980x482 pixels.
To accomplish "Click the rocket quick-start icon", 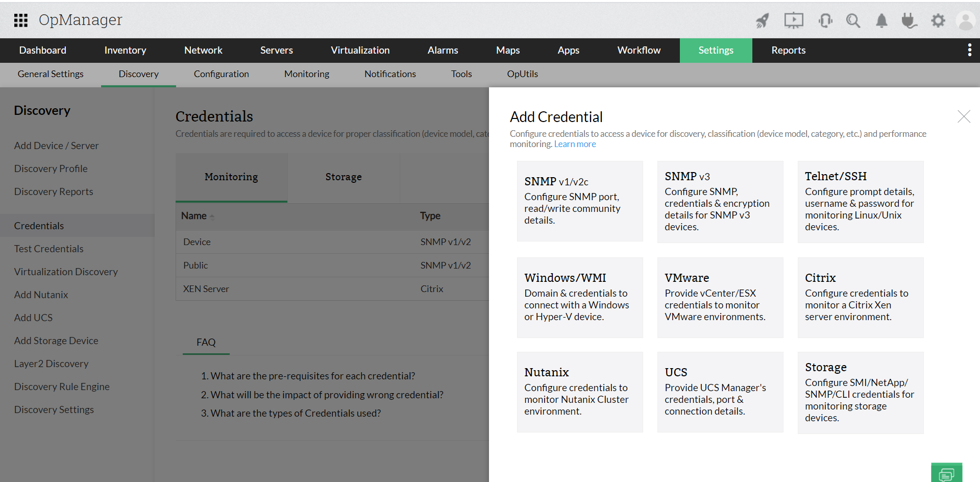I will point(762,20).
